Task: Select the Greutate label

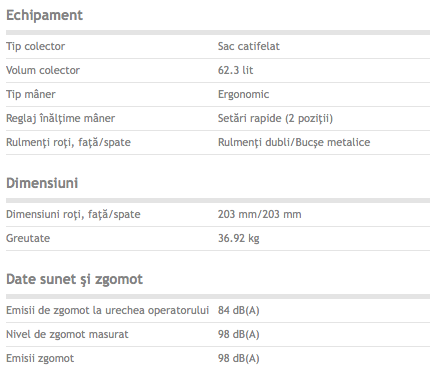Action: pos(28,238)
